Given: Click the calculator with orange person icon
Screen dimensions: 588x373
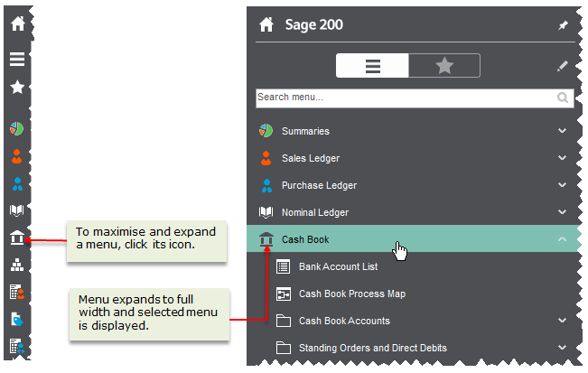Looking at the screenshot, I should point(17,292).
